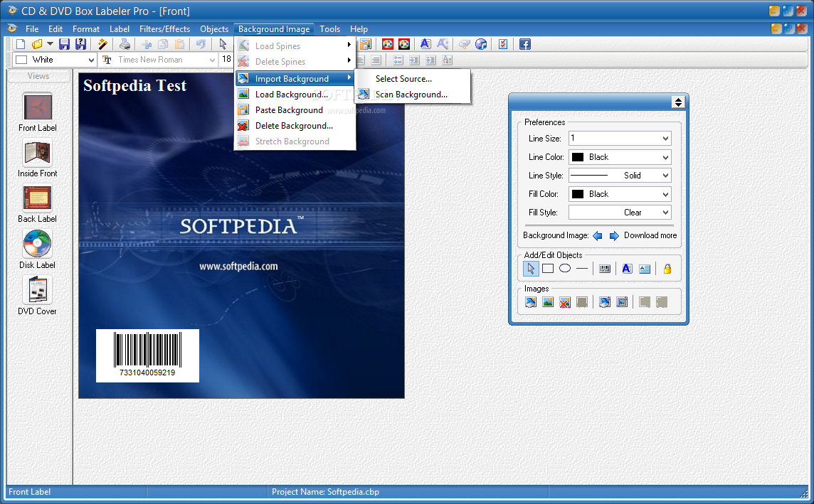Click the white color swatch in toolbar

click(21, 60)
